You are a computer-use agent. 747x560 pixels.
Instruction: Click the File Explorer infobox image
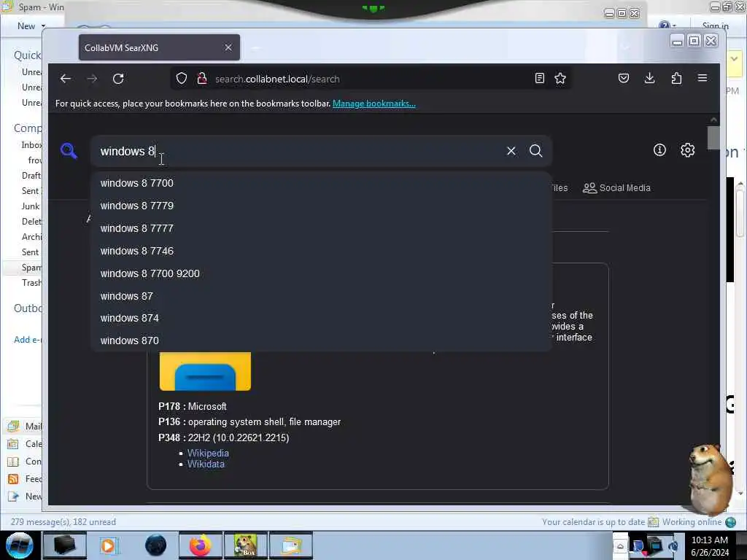point(205,371)
